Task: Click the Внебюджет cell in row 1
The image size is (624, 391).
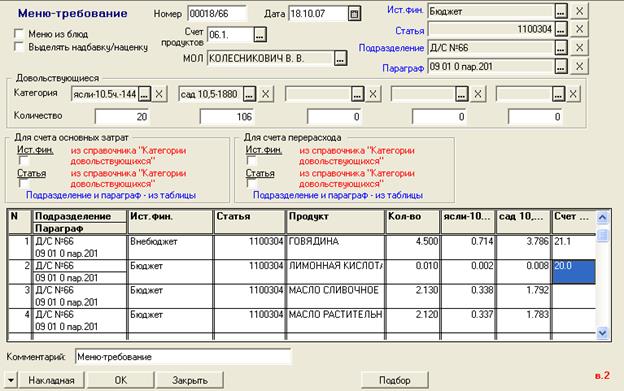Action: click(170, 247)
